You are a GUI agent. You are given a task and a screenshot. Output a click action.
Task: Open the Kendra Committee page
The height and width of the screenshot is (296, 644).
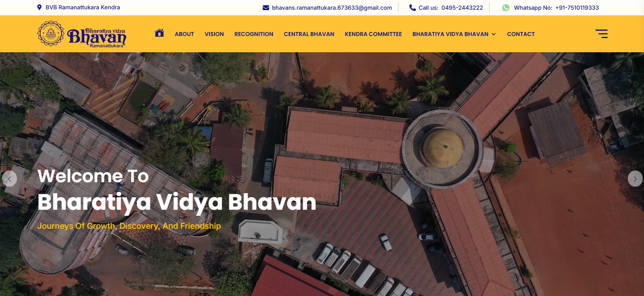373,34
